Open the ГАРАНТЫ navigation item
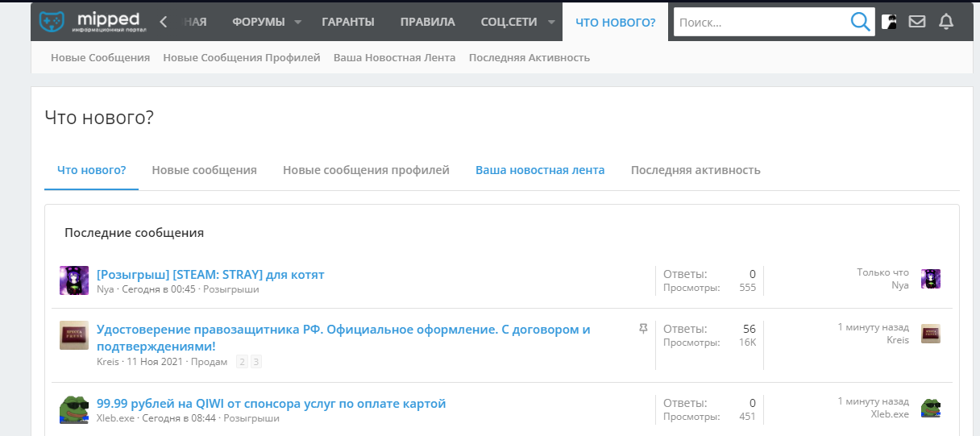The height and width of the screenshot is (436, 980). click(x=348, y=22)
